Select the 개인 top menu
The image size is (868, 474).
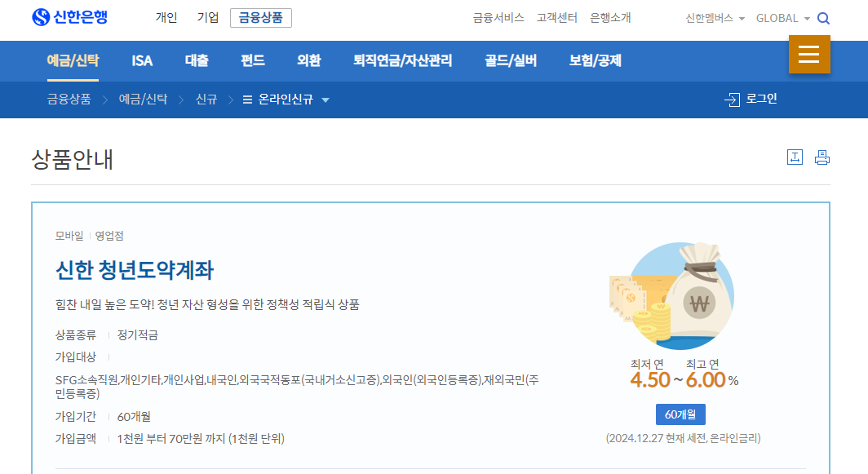166,18
